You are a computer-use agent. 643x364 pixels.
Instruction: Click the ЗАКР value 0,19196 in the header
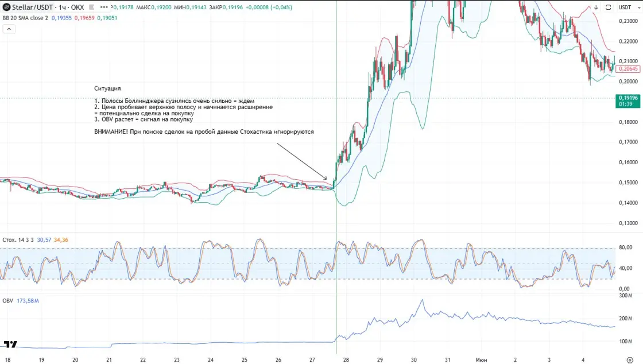pos(233,7)
